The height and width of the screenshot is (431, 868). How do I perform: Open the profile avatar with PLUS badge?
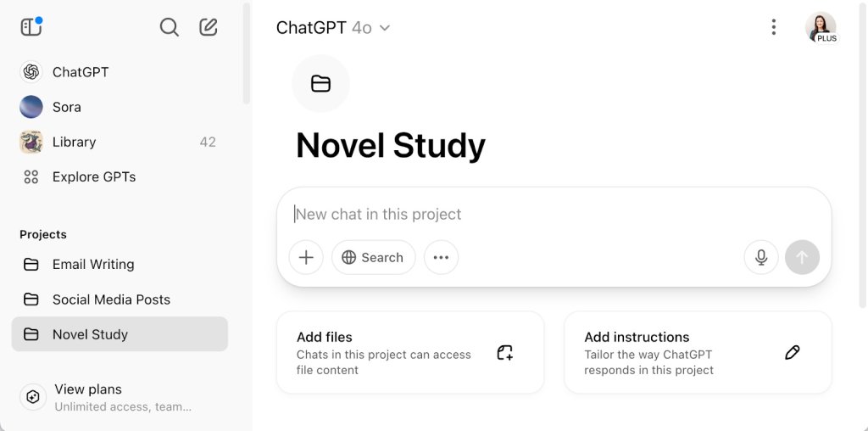(821, 27)
